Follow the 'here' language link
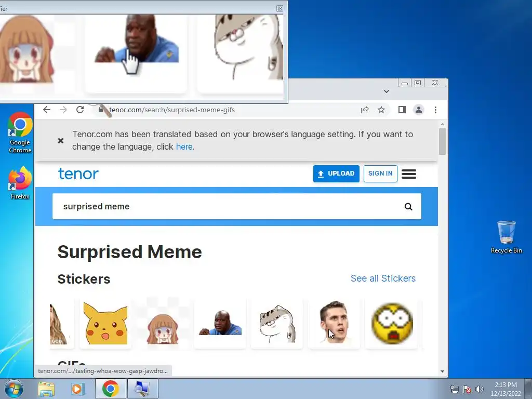532x399 pixels. pos(184,147)
